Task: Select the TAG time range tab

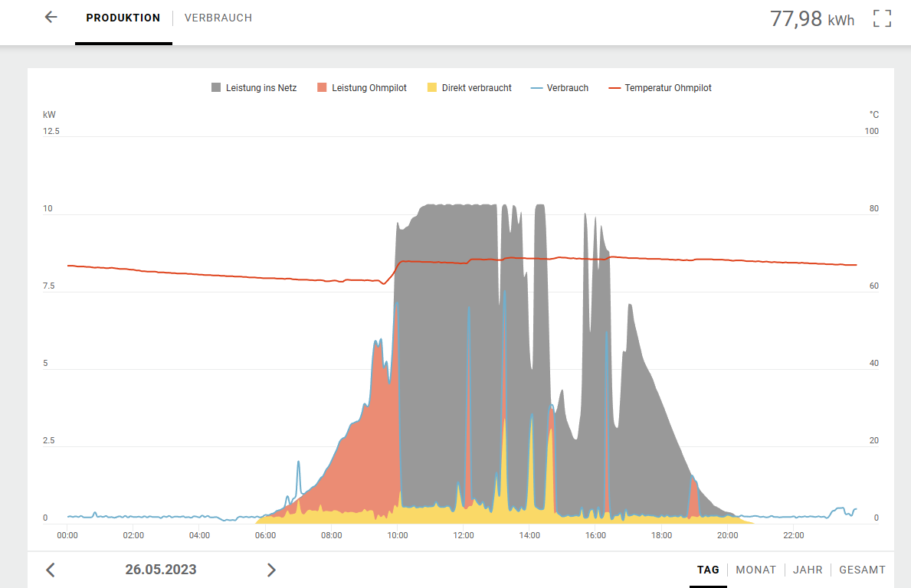Action: tap(708, 570)
